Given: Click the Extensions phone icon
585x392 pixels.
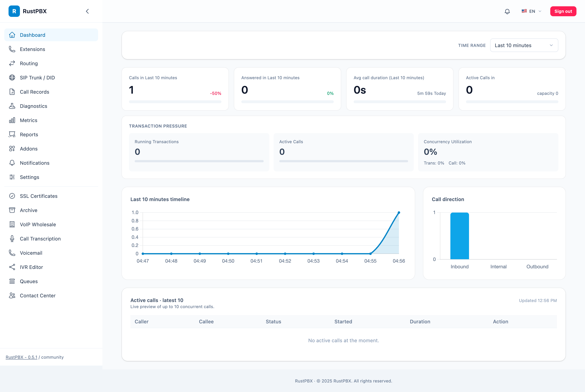Looking at the screenshot, I should [12, 49].
